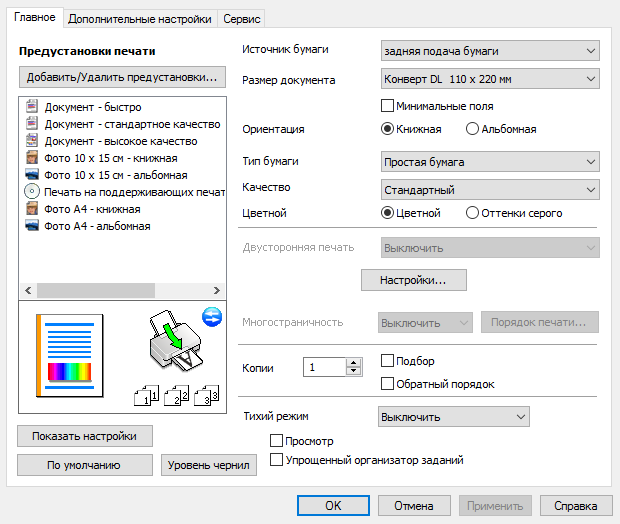Select preset text 'Фото A4 - альбомная'
The image size is (620, 524).
[97, 226]
